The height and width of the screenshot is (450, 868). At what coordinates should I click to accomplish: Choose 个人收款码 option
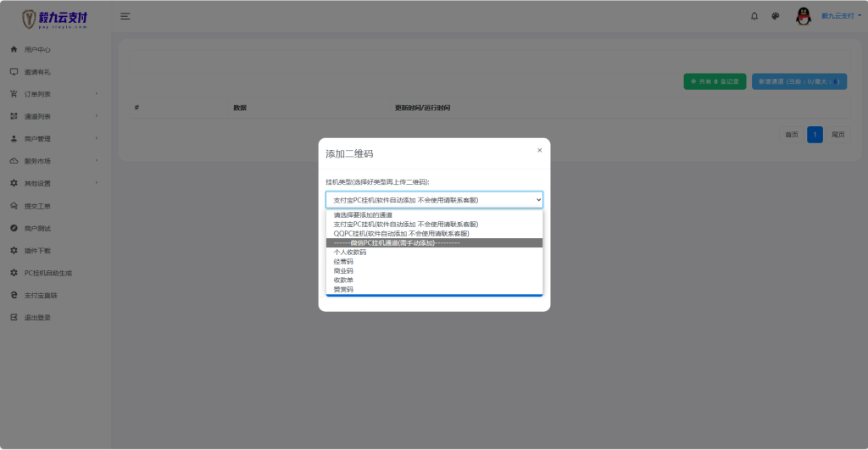click(434, 252)
